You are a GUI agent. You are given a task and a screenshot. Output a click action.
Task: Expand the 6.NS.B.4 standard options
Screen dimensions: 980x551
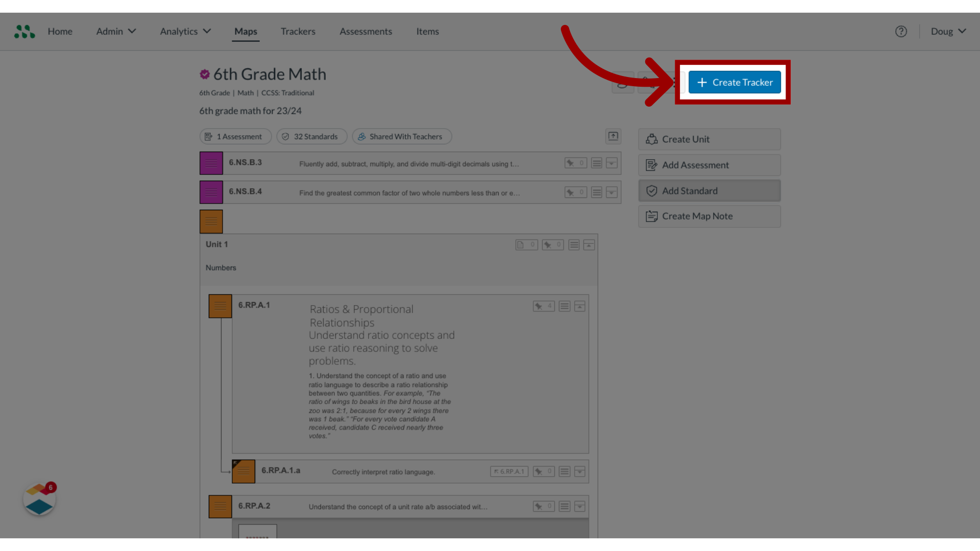pyautogui.click(x=611, y=192)
